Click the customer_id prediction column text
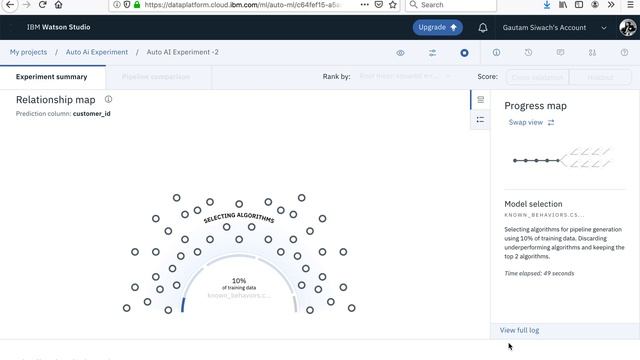This screenshot has height=360, width=640. coord(91,113)
